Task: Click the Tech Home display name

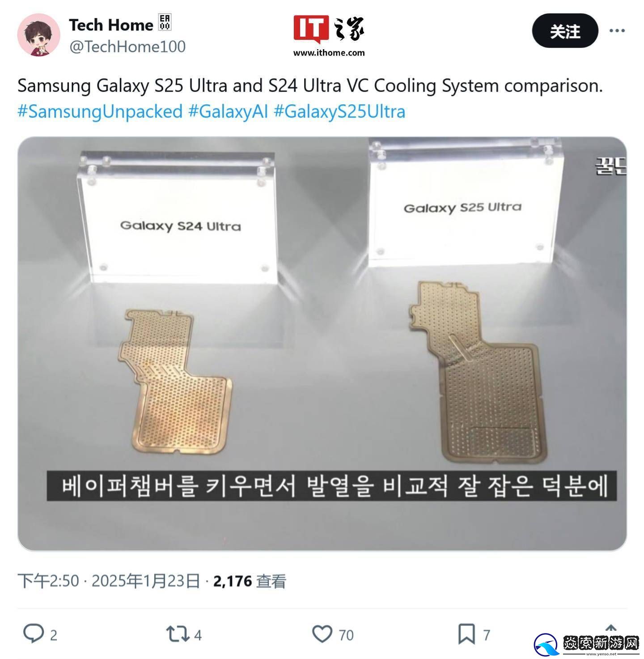Action: pos(111,25)
